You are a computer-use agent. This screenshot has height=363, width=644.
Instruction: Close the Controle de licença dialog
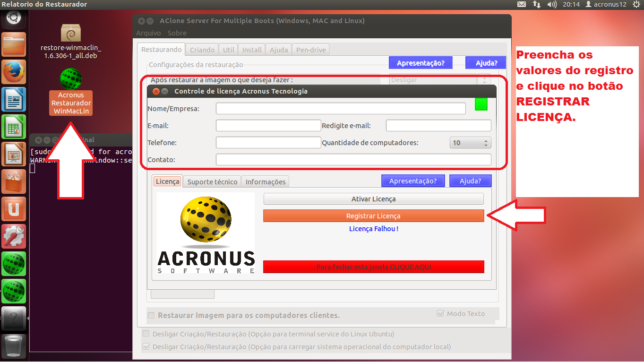tap(156, 91)
